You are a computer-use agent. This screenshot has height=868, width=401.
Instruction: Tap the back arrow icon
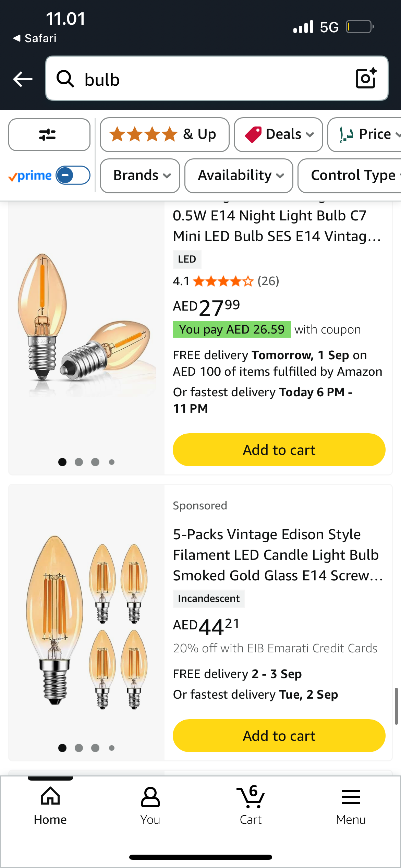[23, 79]
